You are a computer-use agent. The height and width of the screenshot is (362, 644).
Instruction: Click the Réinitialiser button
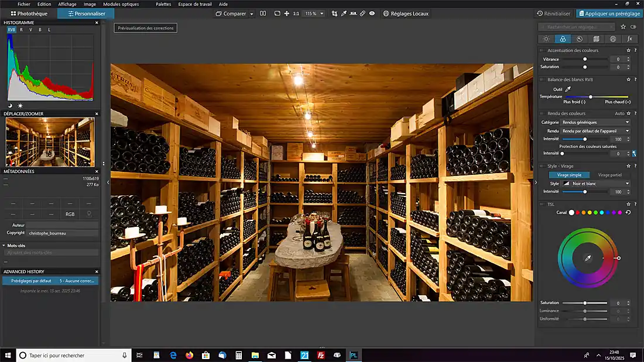554,13
